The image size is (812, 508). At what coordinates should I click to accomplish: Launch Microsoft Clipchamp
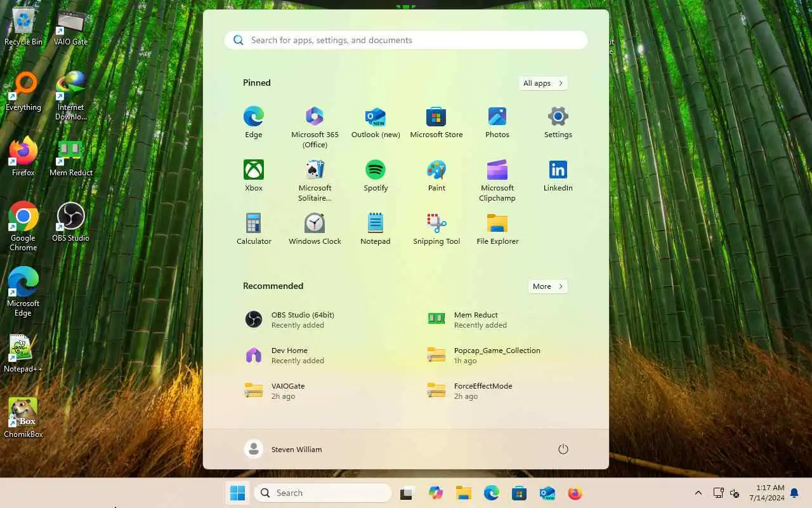click(x=497, y=180)
